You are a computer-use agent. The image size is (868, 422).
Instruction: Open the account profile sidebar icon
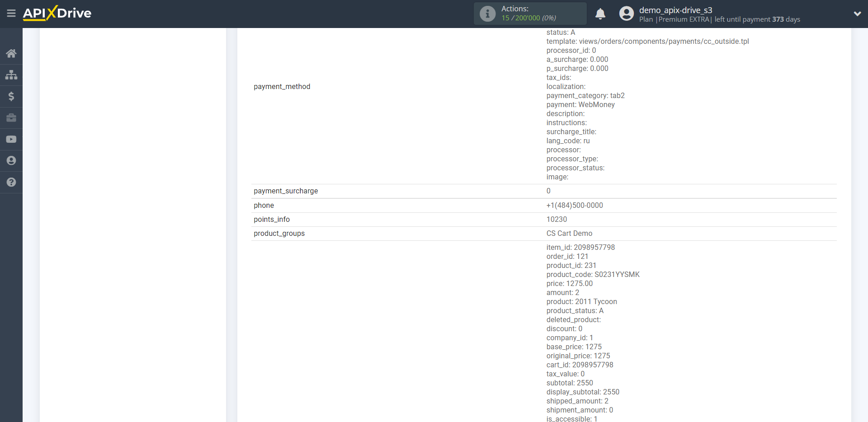pos(11,160)
